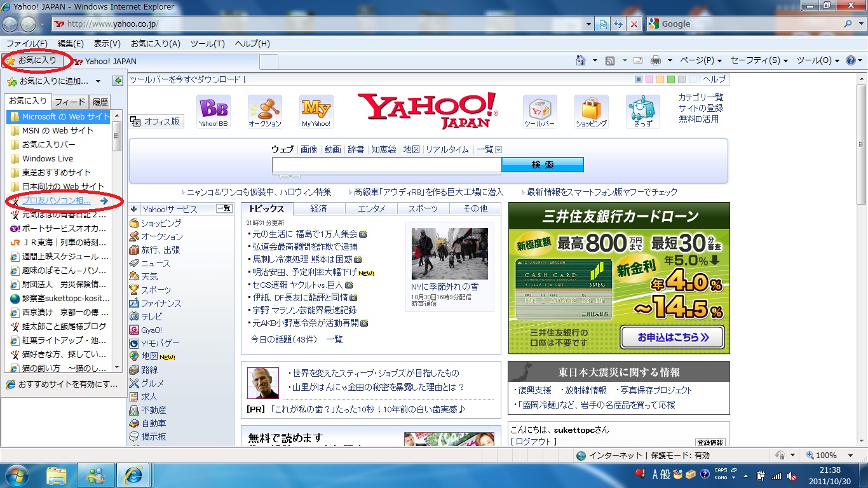Click the NY snow news thumbnail

pos(449,254)
